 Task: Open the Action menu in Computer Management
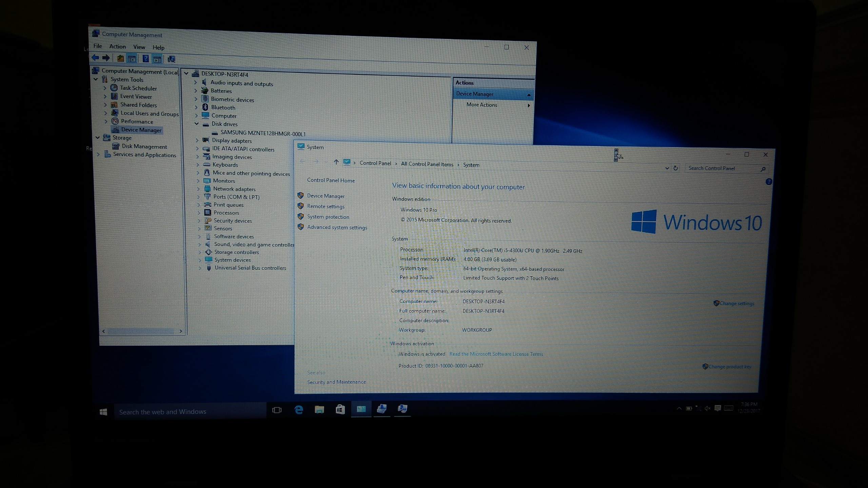tap(117, 46)
